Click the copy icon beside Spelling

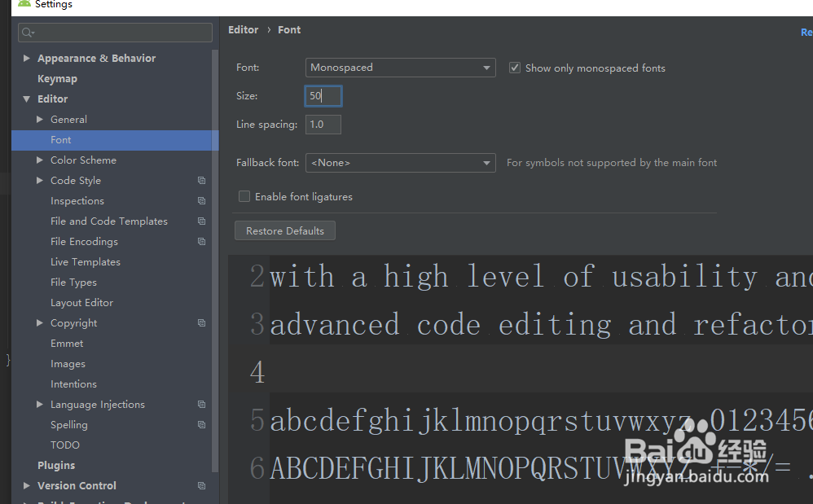point(202,425)
